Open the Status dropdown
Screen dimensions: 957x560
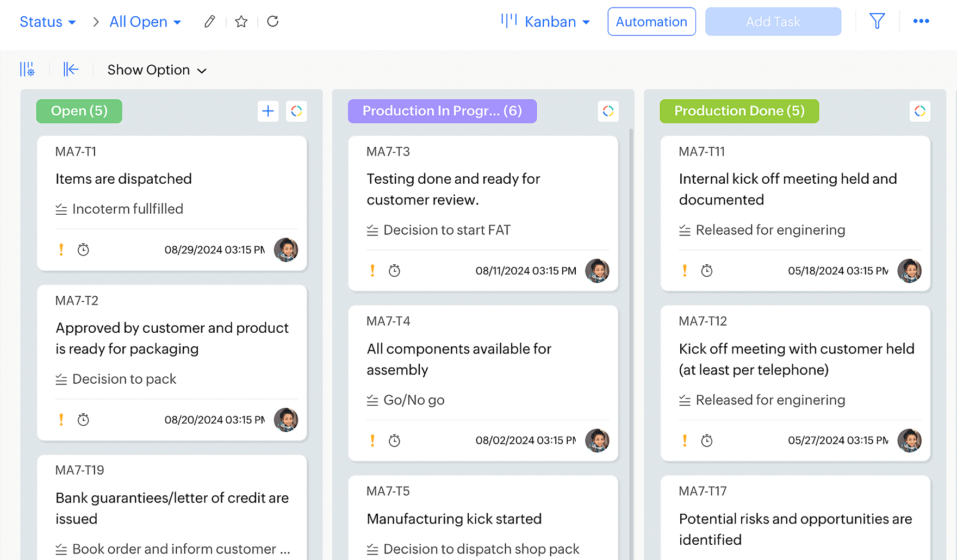tap(47, 22)
